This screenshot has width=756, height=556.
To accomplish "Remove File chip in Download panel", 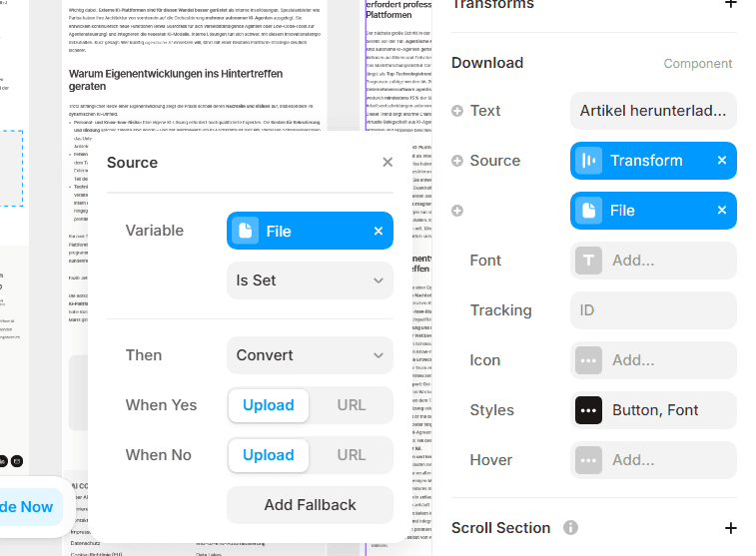I will click(x=722, y=210).
